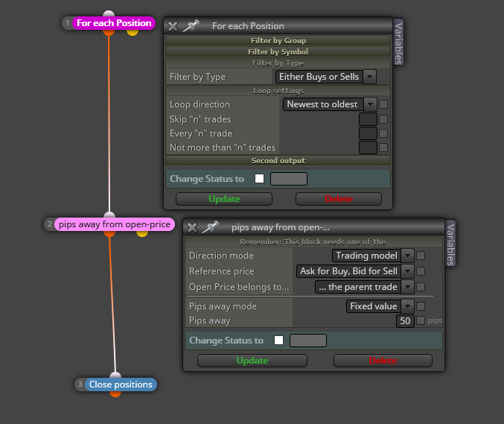Open Newest to oldest loop direction dropdown

pos(330,104)
